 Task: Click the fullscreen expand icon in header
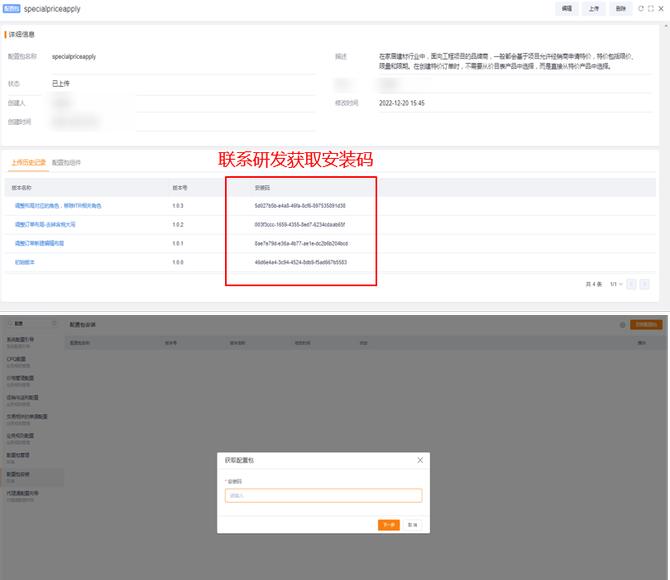(x=651, y=8)
